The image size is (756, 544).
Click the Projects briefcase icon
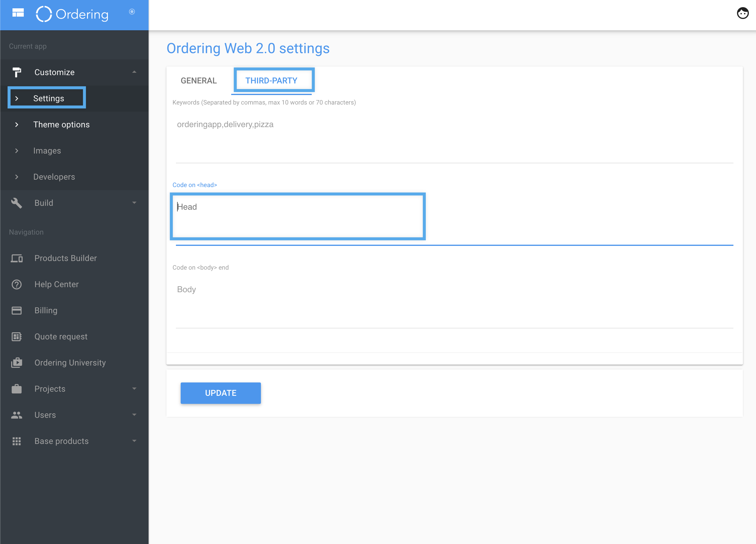coord(17,389)
